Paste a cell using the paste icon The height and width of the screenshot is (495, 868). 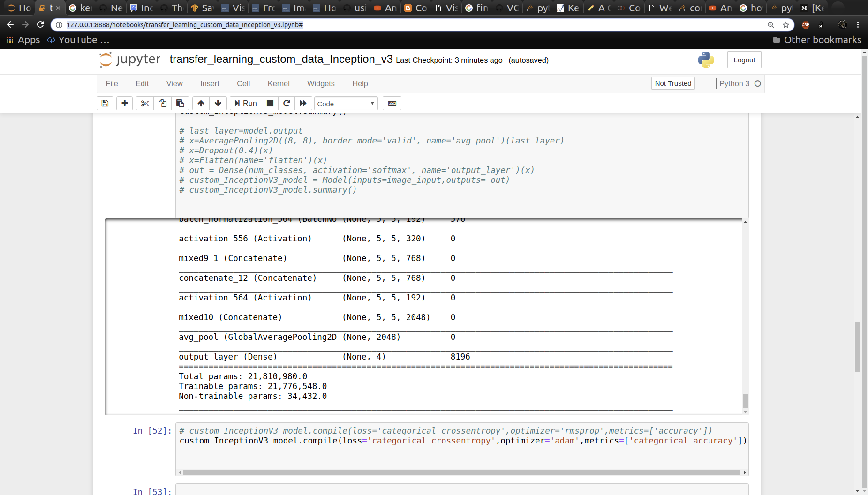[x=180, y=103]
